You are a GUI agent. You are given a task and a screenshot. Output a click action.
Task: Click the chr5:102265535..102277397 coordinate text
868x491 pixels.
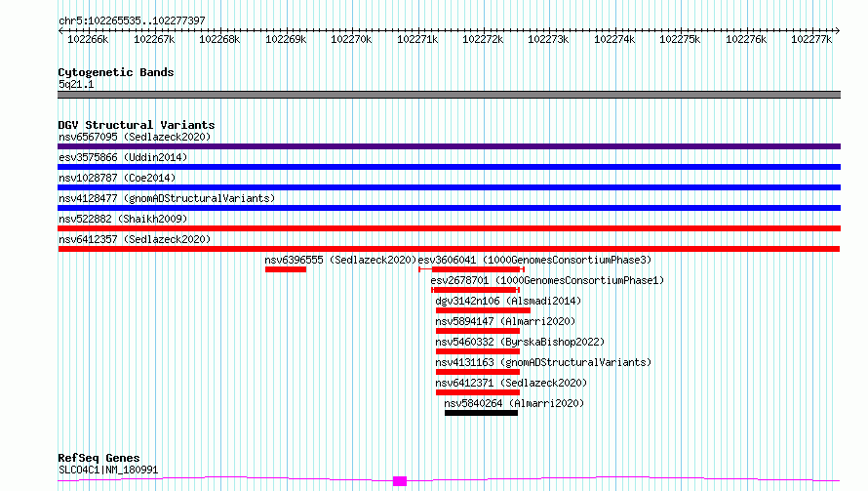click(x=132, y=21)
